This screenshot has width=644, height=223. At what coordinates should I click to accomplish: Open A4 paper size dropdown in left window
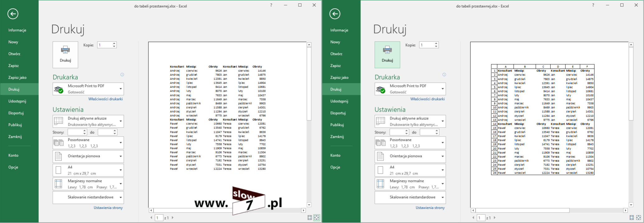point(88,170)
